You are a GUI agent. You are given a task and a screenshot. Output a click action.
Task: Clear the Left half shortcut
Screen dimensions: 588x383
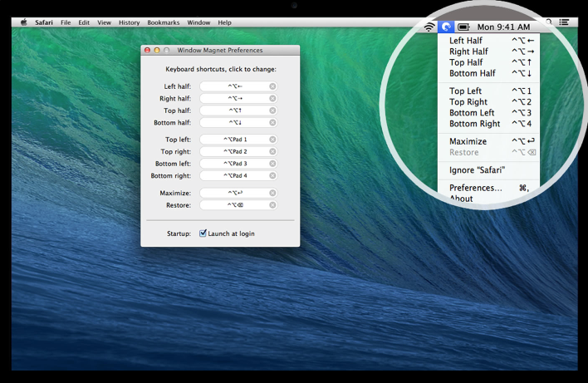coord(272,86)
